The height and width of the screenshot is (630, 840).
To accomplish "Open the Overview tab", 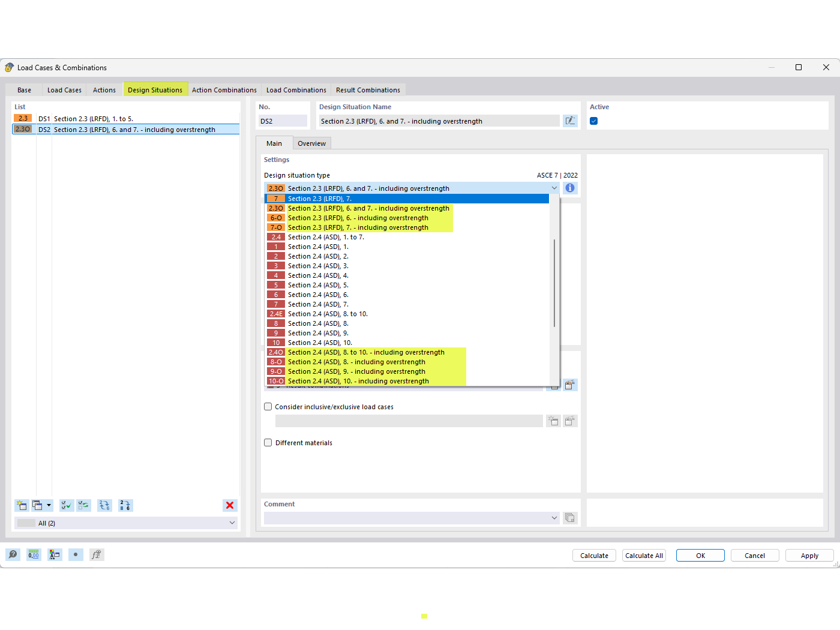I will 311,143.
